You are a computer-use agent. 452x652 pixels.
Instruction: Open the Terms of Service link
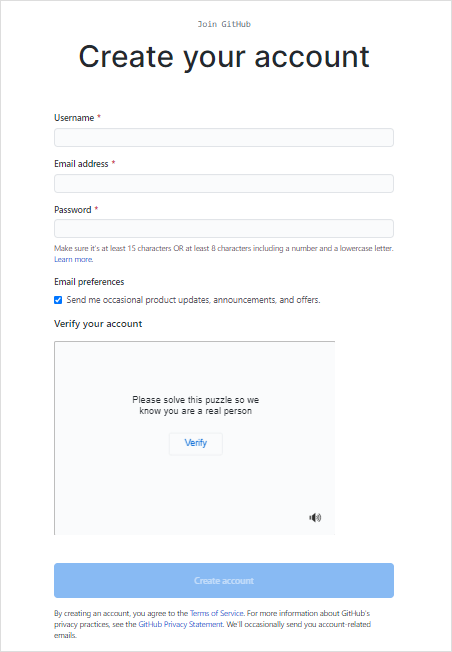pos(216,613)
